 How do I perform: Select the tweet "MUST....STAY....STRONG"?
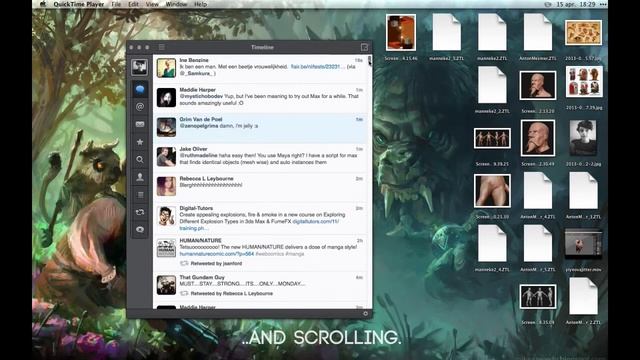pos(242,284)
